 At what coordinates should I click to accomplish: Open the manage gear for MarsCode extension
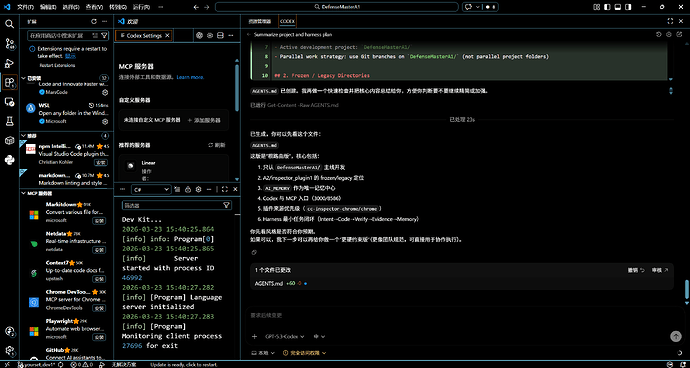coord(105,92)
